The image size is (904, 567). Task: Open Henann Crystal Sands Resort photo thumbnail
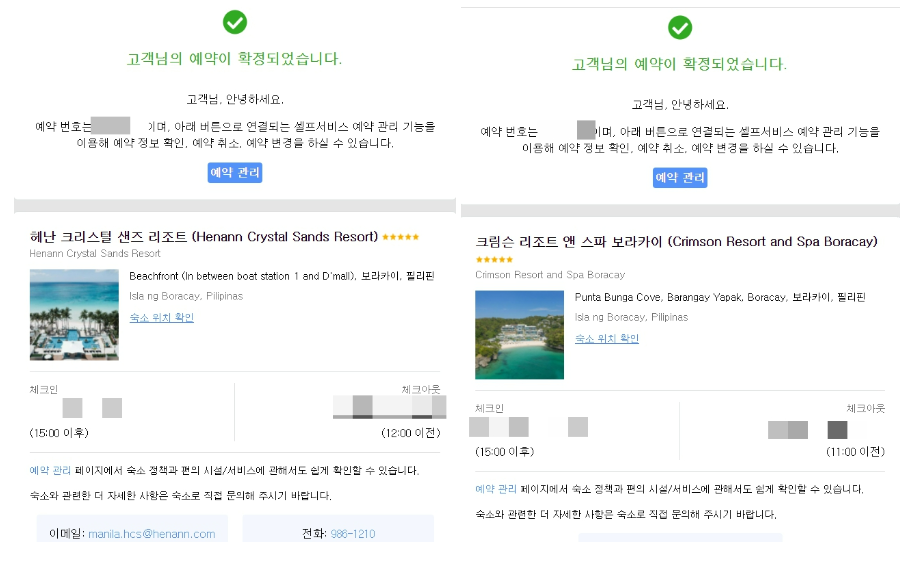74,315
